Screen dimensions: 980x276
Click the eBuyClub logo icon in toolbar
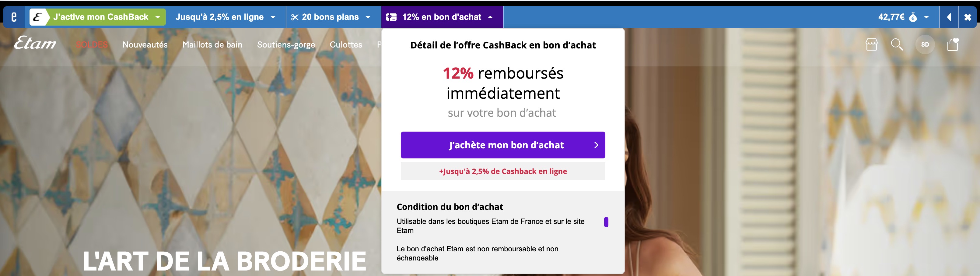point(14,17)
